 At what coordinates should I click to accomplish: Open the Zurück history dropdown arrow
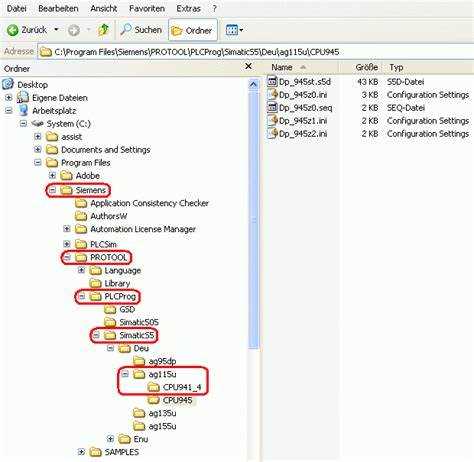[56, 30]
